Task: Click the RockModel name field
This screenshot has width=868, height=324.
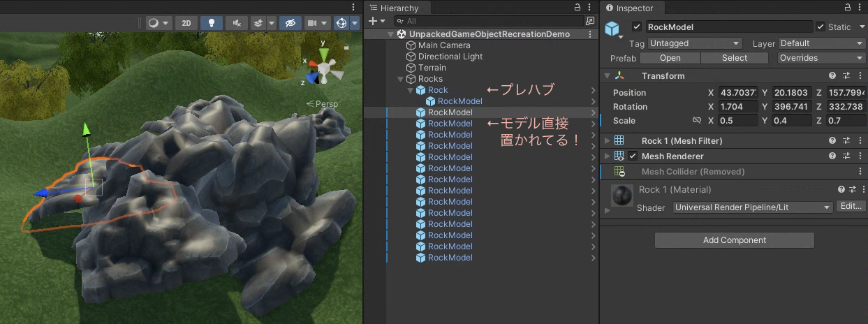Action: (x=729, y=27)
